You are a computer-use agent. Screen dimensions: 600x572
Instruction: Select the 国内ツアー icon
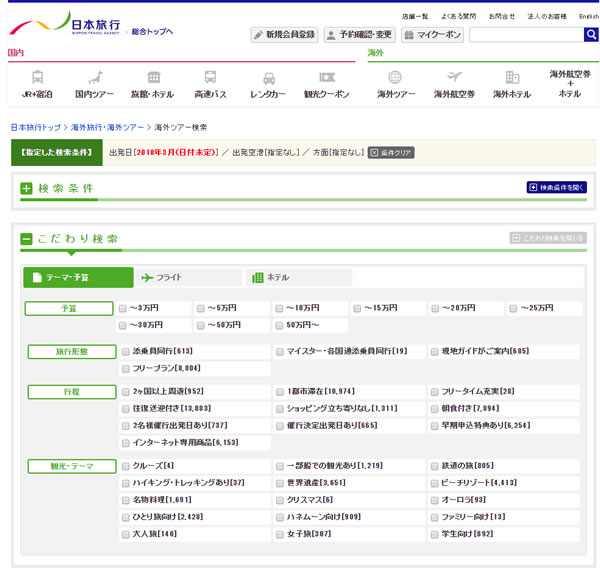95,78
